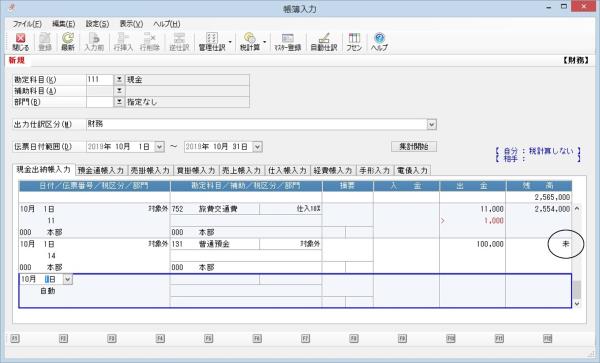Viewport: 600px width, 363px height.
Task: Open the 編集(E) menu
Action: (64, 24)
